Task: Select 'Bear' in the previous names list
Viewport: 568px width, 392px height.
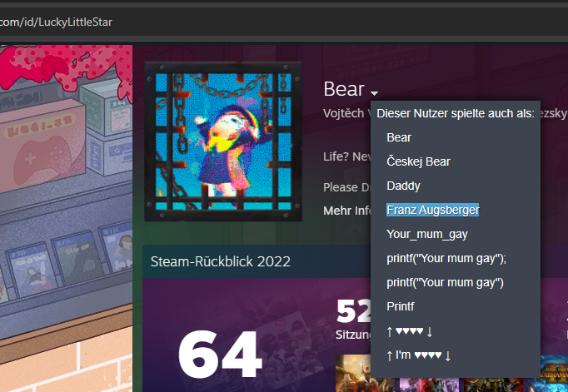Action: [399, 137]
